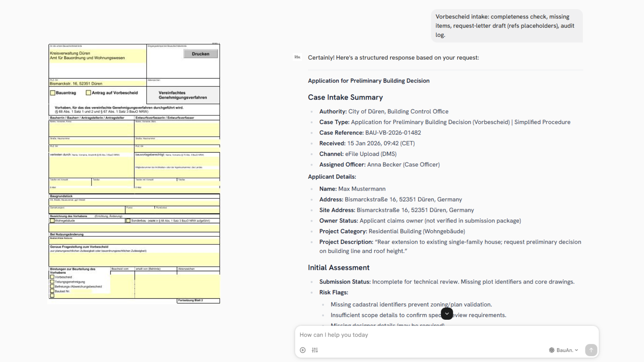Check the Wohngebäude checkbox

(52, 221)
